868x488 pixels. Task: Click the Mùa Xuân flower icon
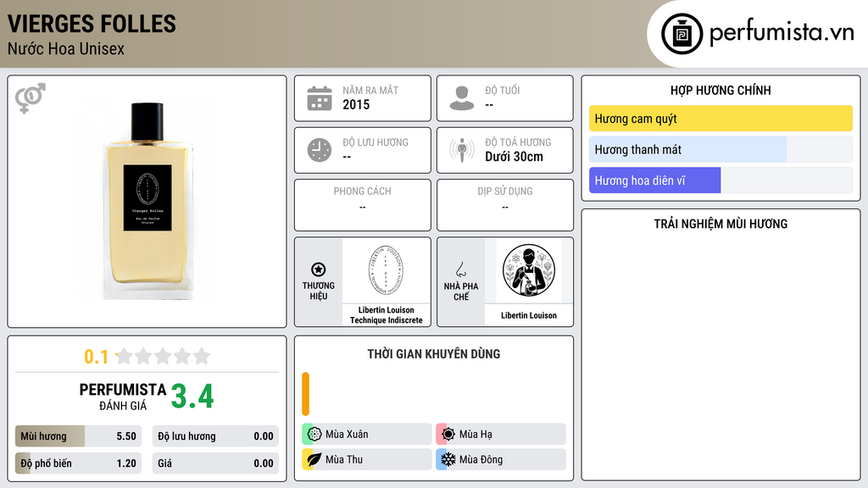click(x=314, y=435)
